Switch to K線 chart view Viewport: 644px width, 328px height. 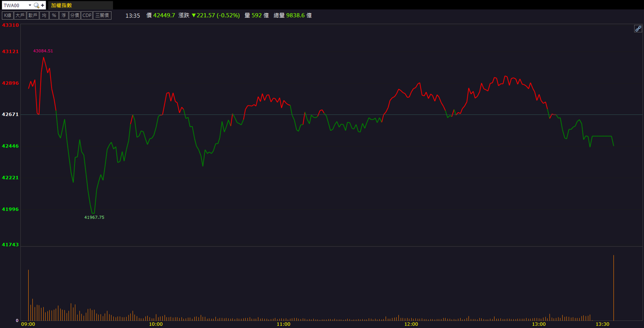pyautogui.click(x=7, y=15)
